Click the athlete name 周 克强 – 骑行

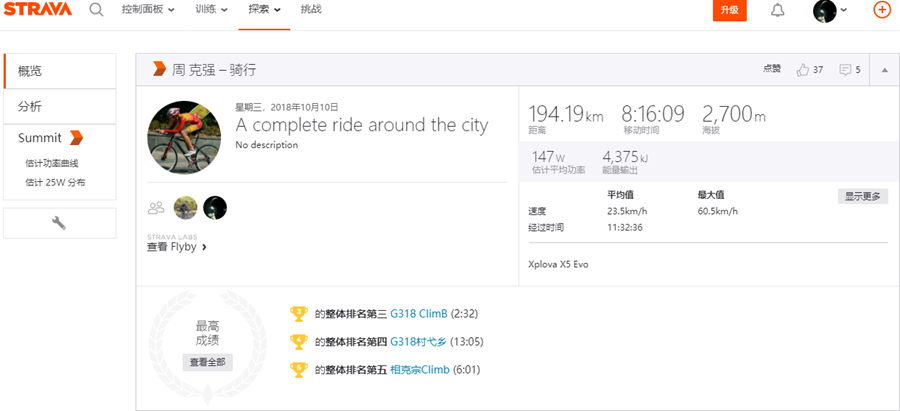(x=214, y=70)
